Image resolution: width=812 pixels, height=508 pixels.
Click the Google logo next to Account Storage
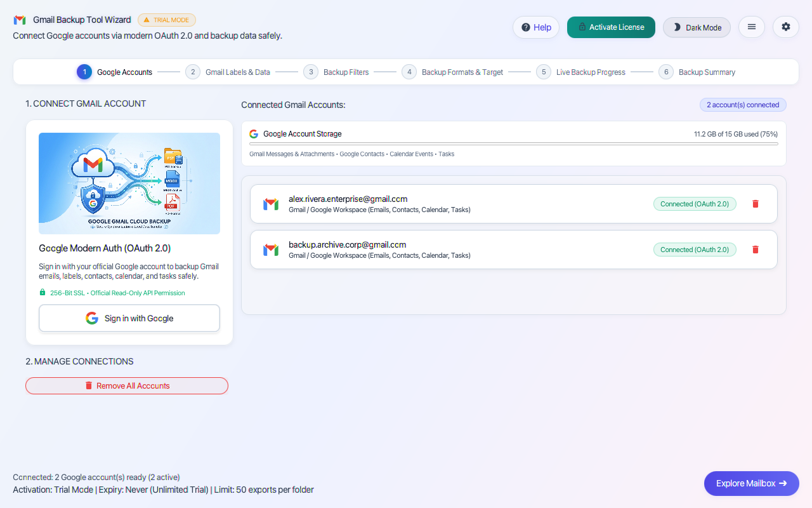pyautogui.click(x=254, y=134)
